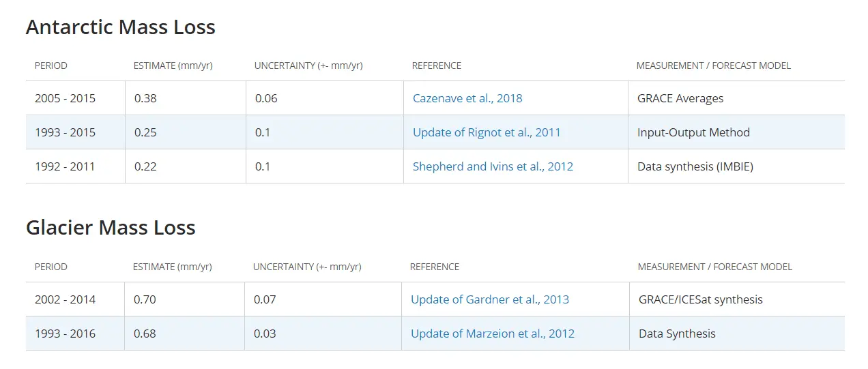Click MEASUREMENT / FORECAST MODEL header in Antarctic table
This screenshot has height=369, width=868.
coord(714,66)
